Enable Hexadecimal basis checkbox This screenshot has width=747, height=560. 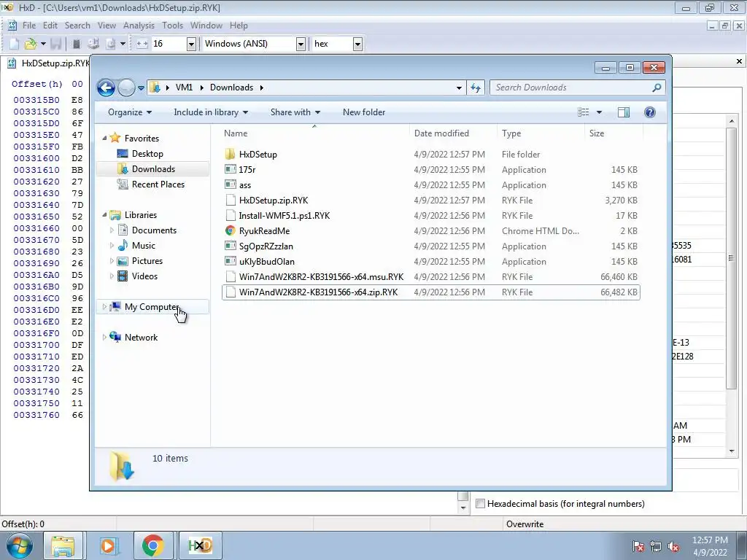[480, 504]
